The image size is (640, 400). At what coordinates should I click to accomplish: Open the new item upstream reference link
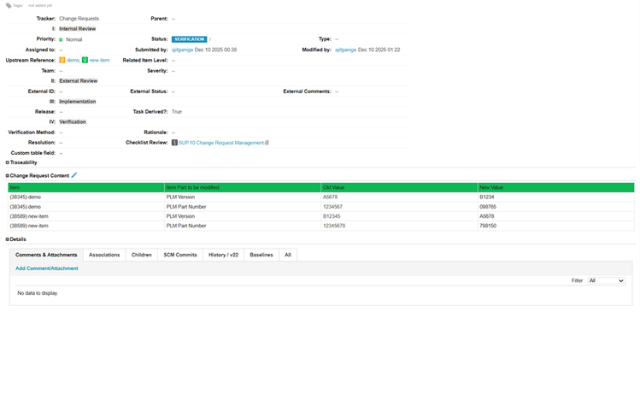[x=100, y=60]
